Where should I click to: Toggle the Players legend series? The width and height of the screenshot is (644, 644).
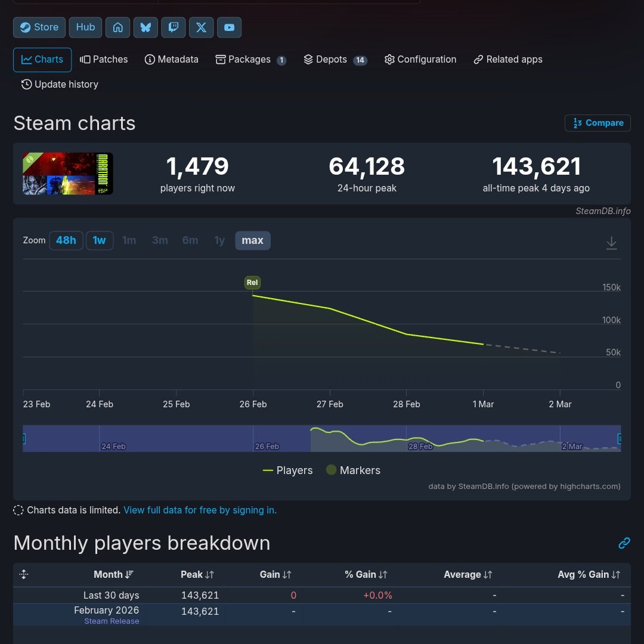coord(287,470)
